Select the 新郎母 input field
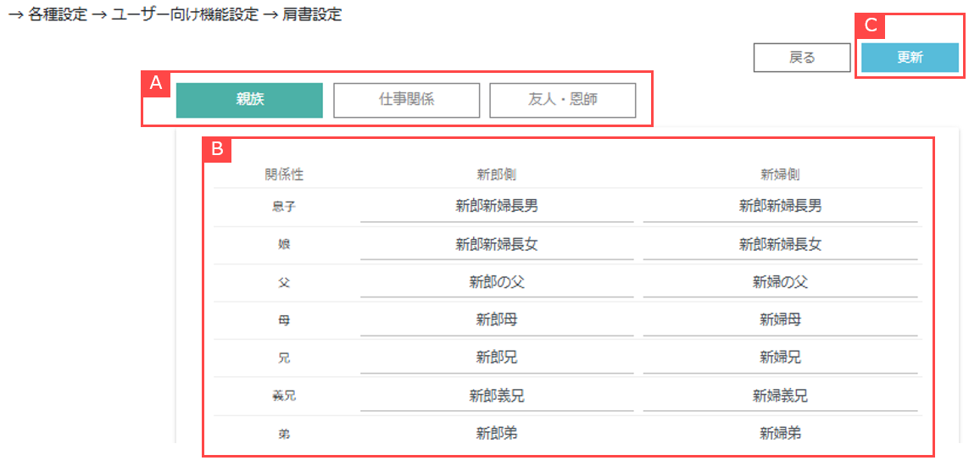 coord(497,320)
